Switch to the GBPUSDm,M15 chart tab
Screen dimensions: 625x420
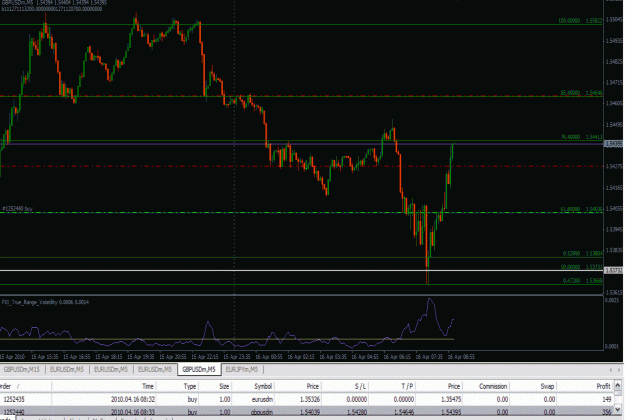pos(22,370)
